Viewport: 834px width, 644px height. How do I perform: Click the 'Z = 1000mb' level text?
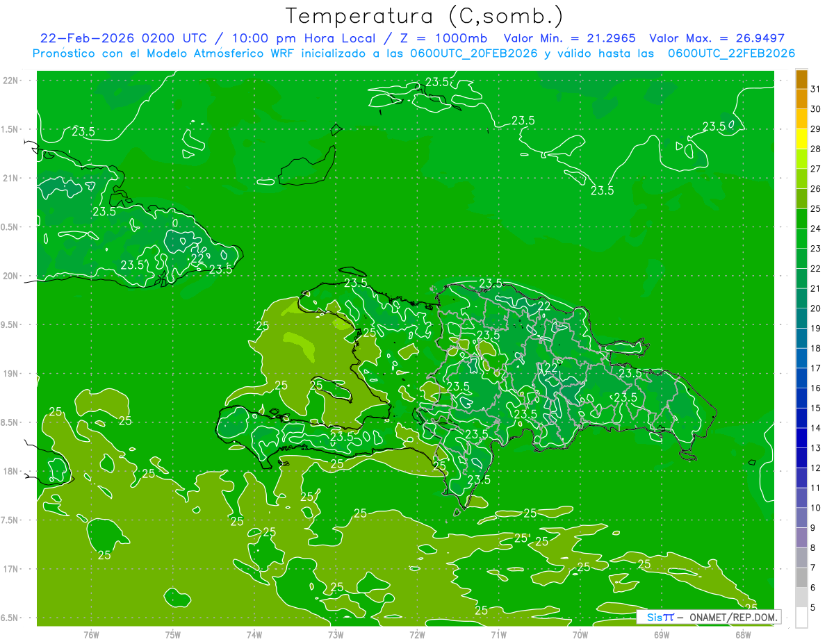443,38
